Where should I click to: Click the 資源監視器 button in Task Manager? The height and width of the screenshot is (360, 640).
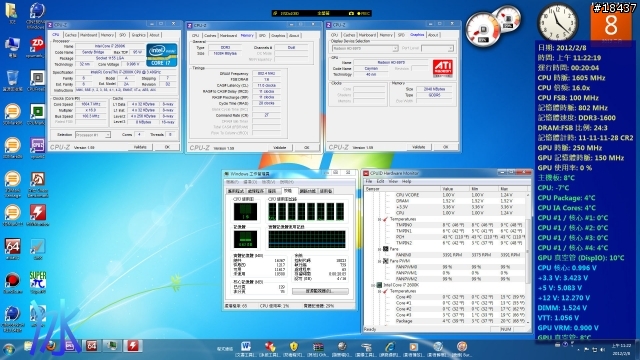point(320,291)
